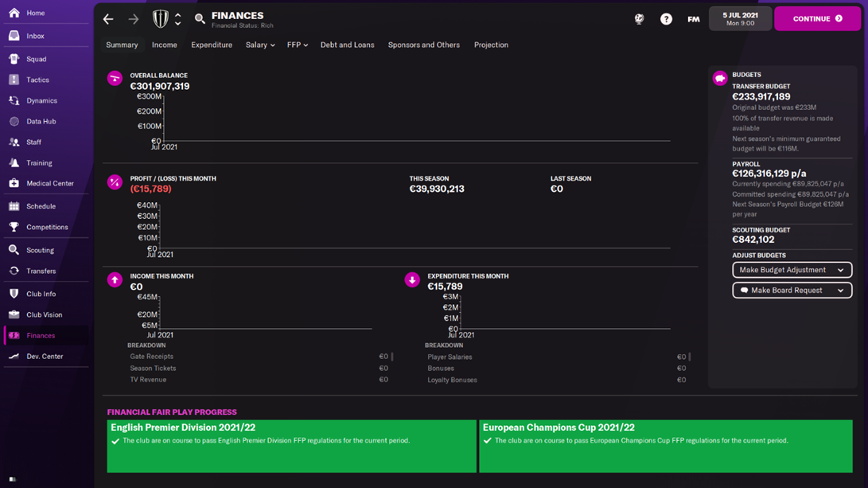
Task: Expand the FFP dropdown tab
Action: 297,45
